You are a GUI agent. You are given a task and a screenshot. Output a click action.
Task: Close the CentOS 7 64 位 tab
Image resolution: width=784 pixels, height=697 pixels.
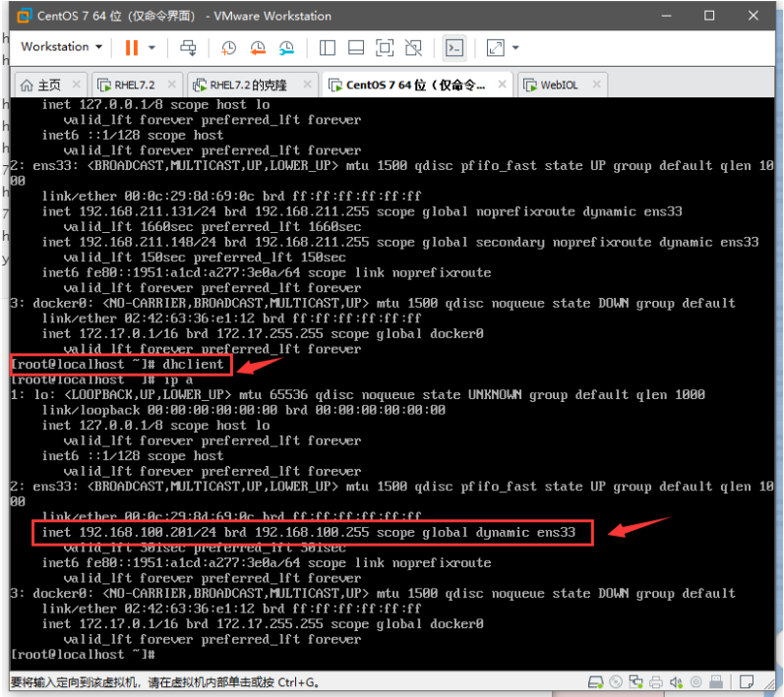click(x=502, y=85)
